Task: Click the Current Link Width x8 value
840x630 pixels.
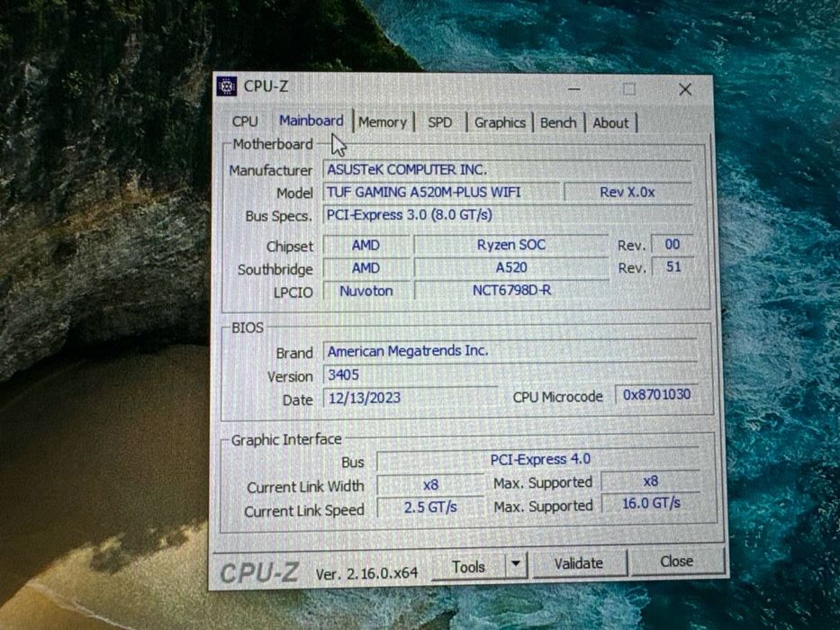Action: [x=430, y=484]
